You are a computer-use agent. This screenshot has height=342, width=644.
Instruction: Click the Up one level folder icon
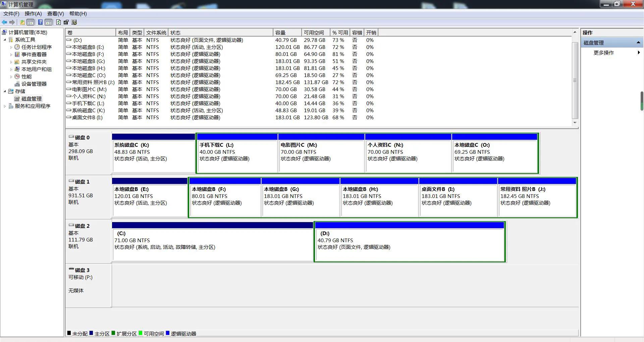point(22,22)
